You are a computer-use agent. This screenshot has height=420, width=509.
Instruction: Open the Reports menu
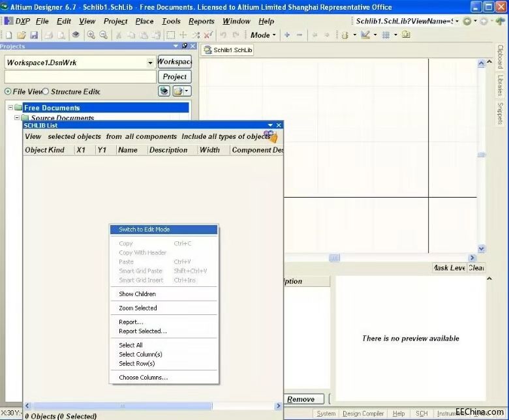pos(202,22)
